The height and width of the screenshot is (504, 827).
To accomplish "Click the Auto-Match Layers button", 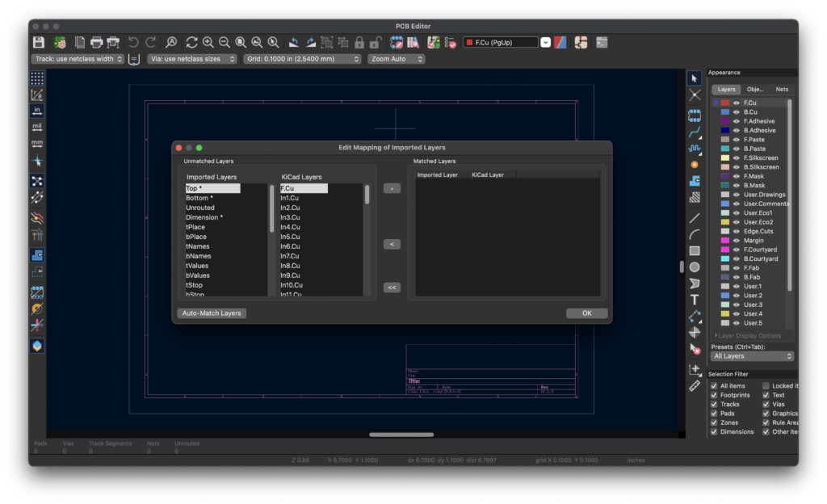I will point(212,313).
